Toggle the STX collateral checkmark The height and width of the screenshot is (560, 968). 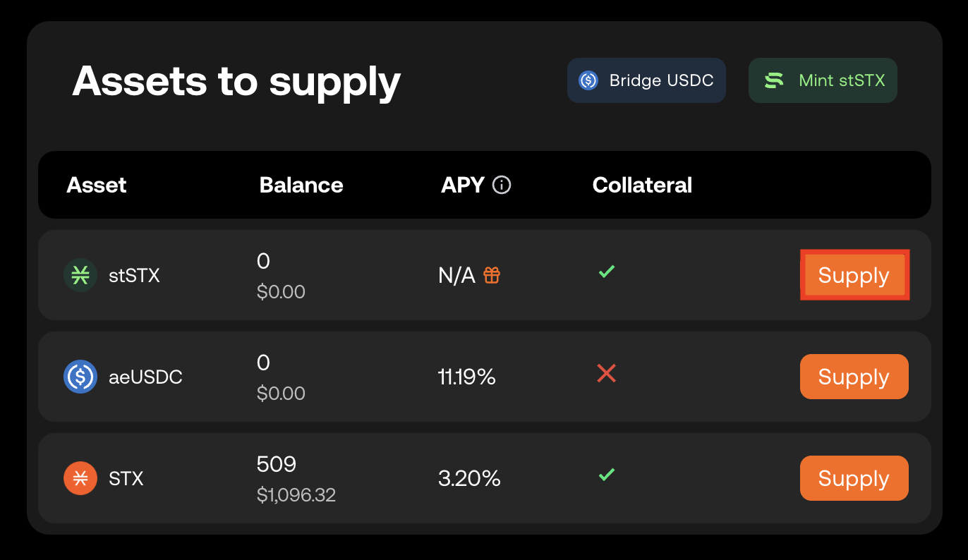(x=606, y=475)
